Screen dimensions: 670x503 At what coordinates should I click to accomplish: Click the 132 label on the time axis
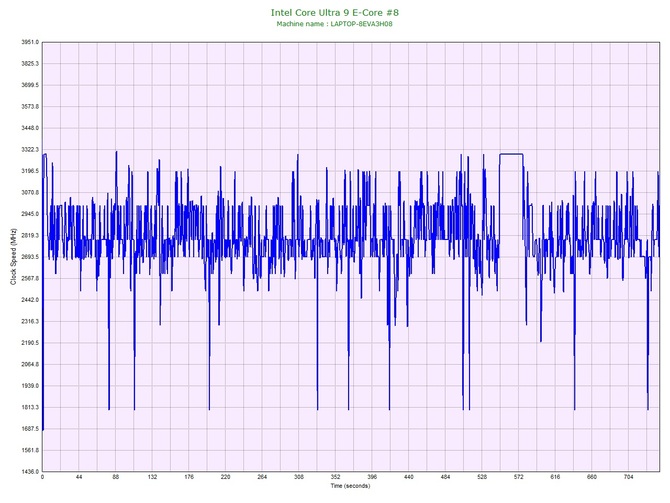pyautogui.click(x=153, y=477)
